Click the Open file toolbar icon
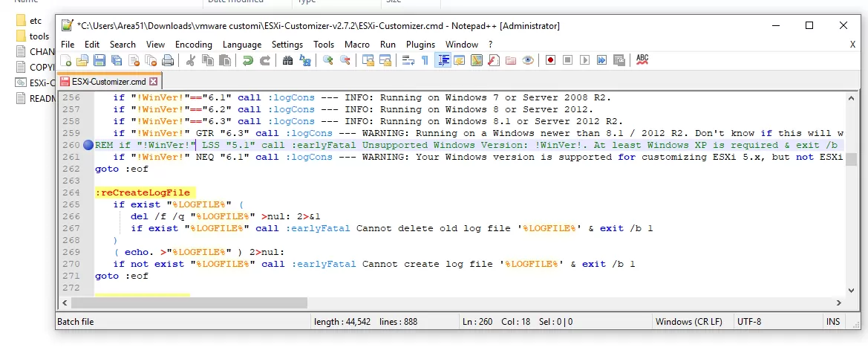The width and height of the screenshot is (868, 359). [x=82, y=60]
